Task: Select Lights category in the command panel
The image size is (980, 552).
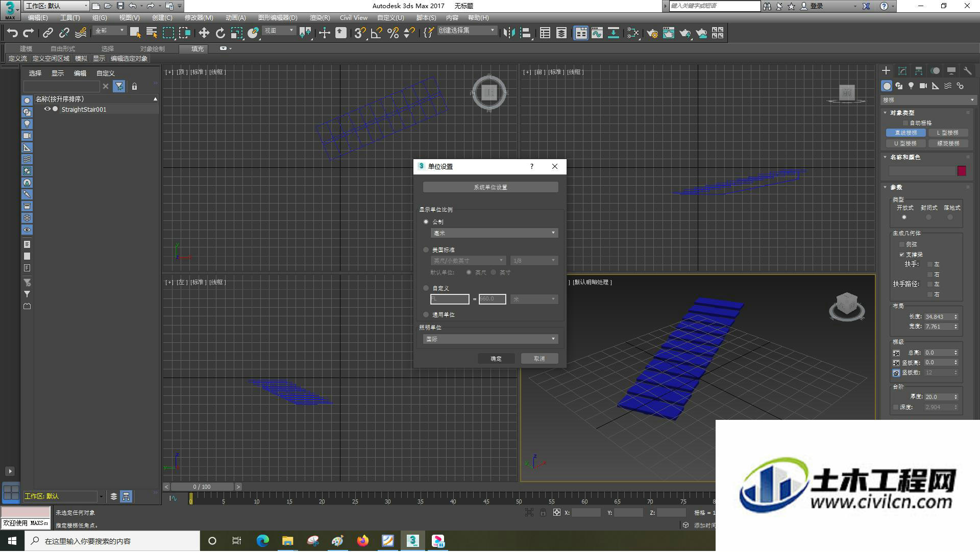Action: [911, 86]
